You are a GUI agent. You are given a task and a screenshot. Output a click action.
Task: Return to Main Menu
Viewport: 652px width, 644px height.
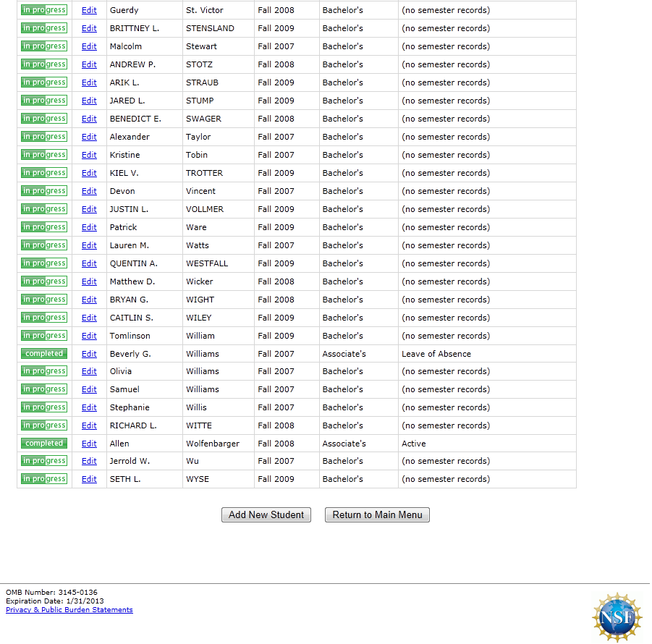pyautogui.click(x=377, y=515)
